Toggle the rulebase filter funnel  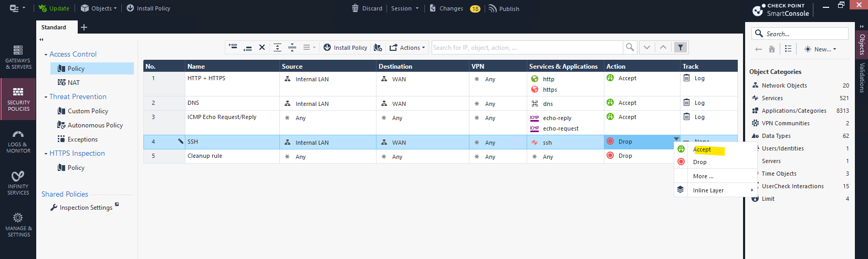(681, 47)
